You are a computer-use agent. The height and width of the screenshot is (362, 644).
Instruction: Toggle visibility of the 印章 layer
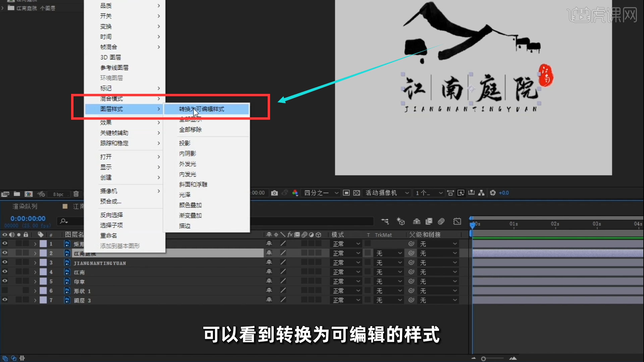[x=5, y=281]
